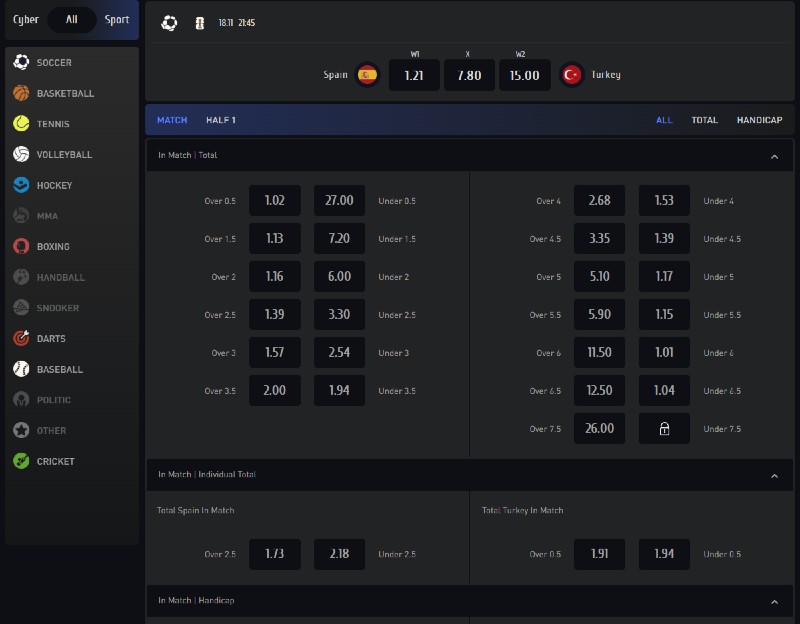Select the TOTAL market filter

pyautogui.click(x=705, y=119)
